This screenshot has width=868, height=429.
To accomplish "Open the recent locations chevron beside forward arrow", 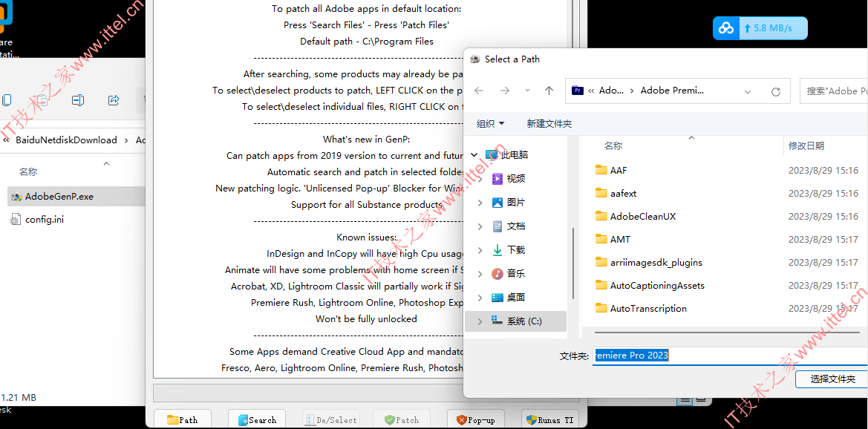I will 527,91.
